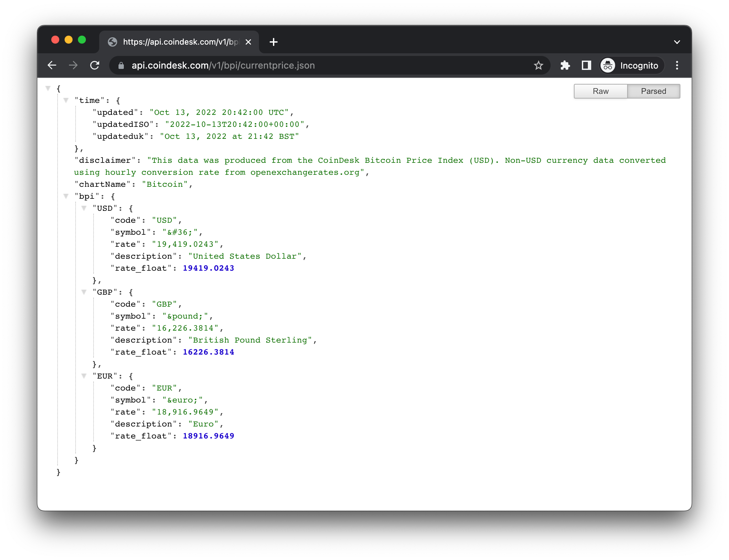Reload the page with refresh icon
The width and height of the screenshot is (729, 560).
coord(95,65)
